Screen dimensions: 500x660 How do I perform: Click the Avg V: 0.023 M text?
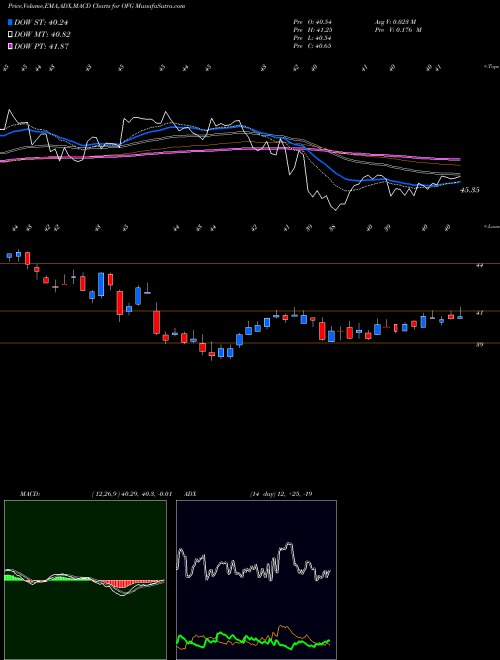pyautogui.click(x=395, y=22)
